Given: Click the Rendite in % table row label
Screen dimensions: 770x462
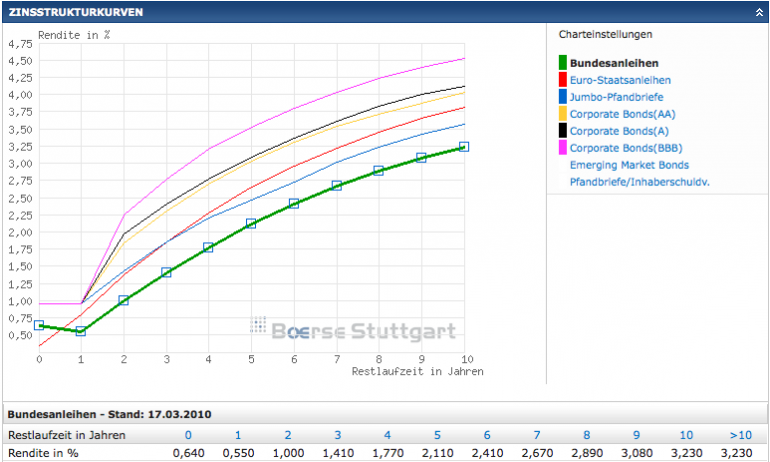Looking at the screenshot, I should tap(43, 453).
